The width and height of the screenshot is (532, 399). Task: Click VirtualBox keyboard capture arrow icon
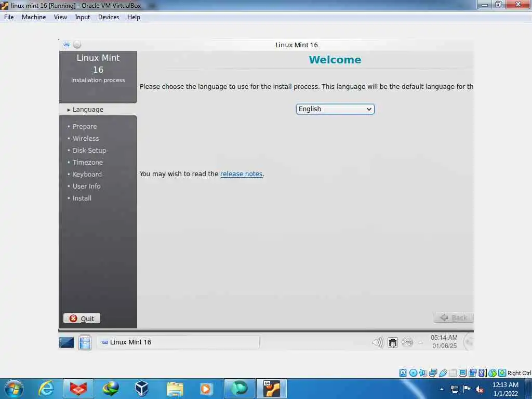pos(502,373)
